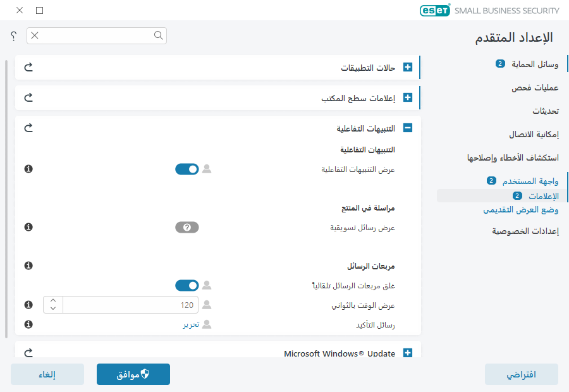Maximize the settings window
569x392 pixels.
point(40,10)
